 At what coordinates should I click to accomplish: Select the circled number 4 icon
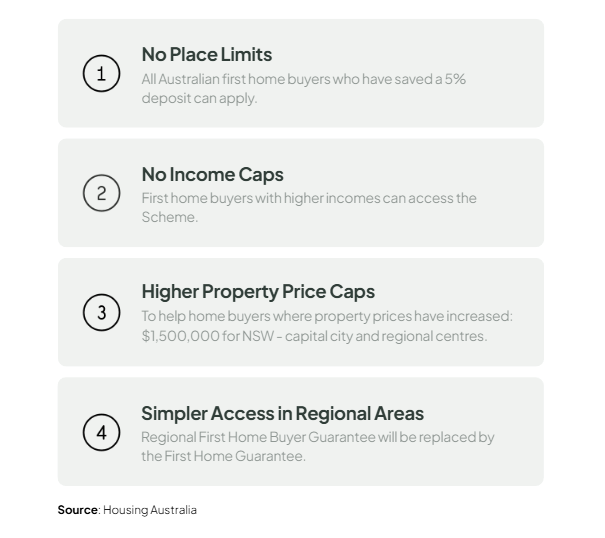tap(101, 432)
